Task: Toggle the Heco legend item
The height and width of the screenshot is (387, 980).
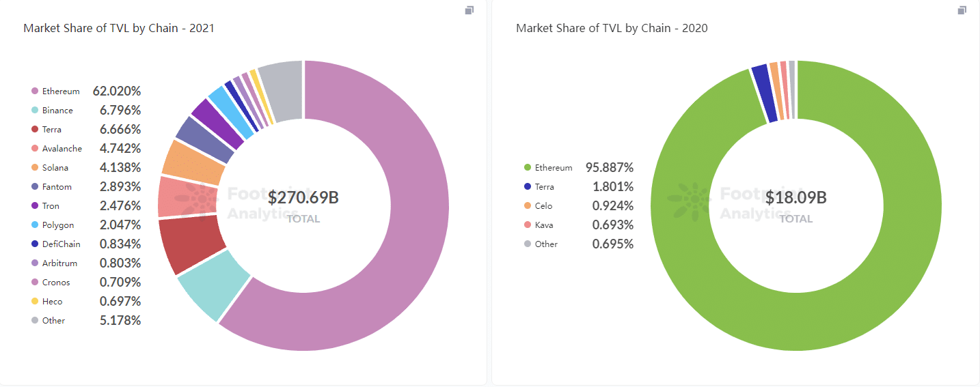Action: pyautogui.click(x=52, y=302)
